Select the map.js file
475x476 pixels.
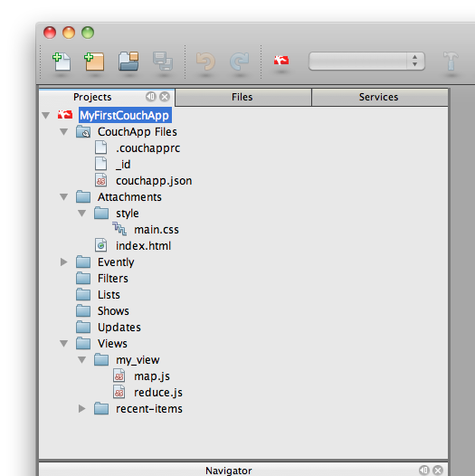click(152, 376)
